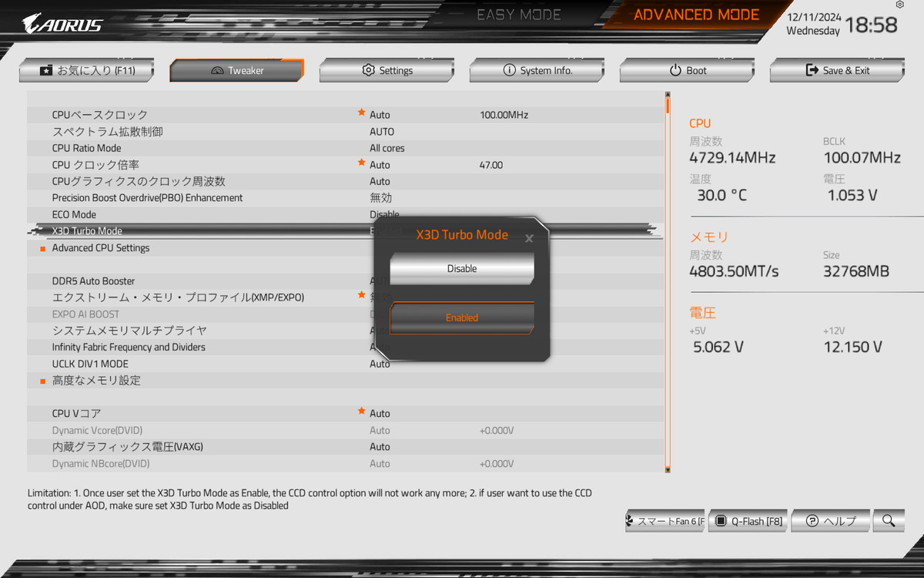Select the X3D Turbo Mode row
This screenshot has height=578, width=924.
[x=345, y=231]
